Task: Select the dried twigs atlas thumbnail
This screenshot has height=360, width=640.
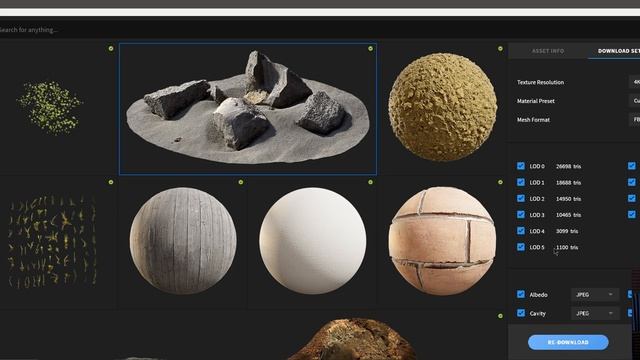Action: click(52, 241)
